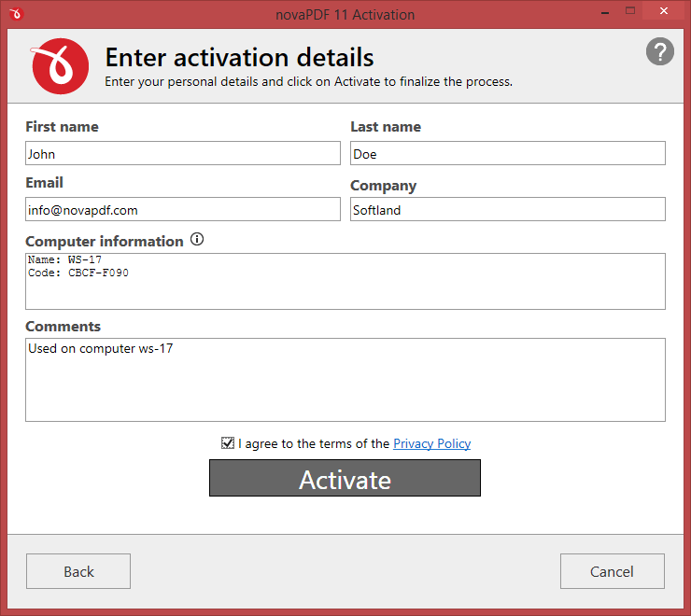Image resolution: width=691 pixels, height=616 pixels.
Task: Close the novaPDF Activation window
Action: coord(664,11)
